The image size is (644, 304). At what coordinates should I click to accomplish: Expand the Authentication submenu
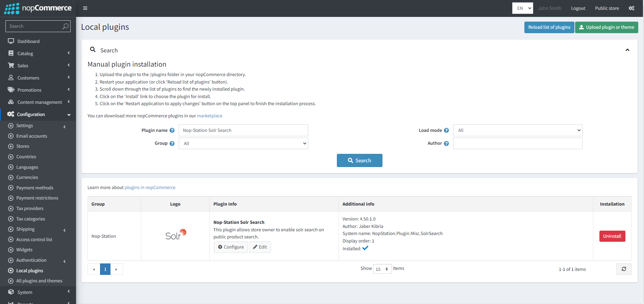(x=65, y=261)
